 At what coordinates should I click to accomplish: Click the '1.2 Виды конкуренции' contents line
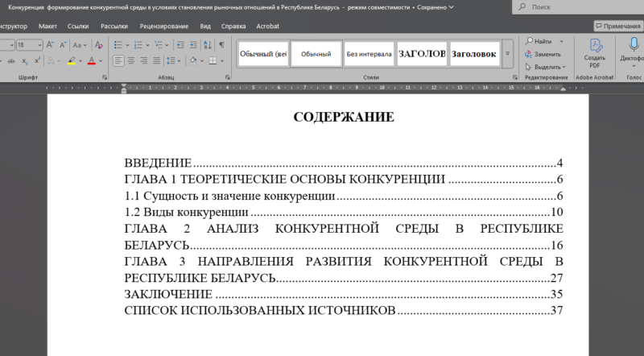[344, 212]
